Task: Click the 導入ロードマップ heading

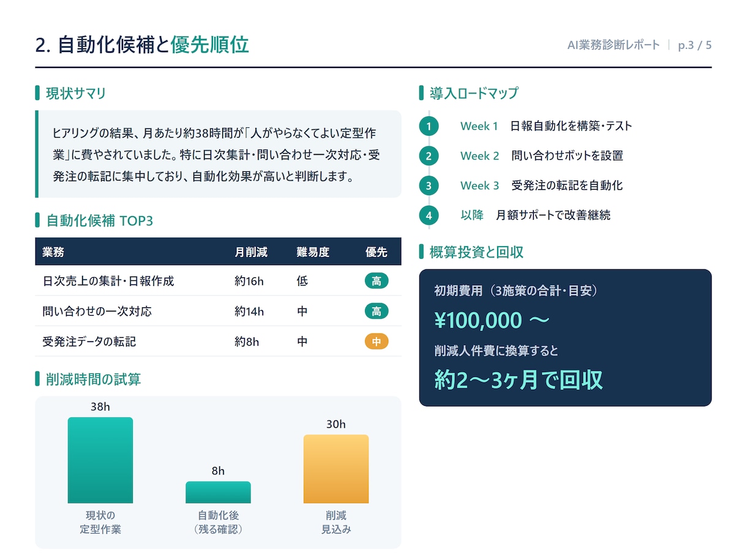Action: [x=474, y=93]
